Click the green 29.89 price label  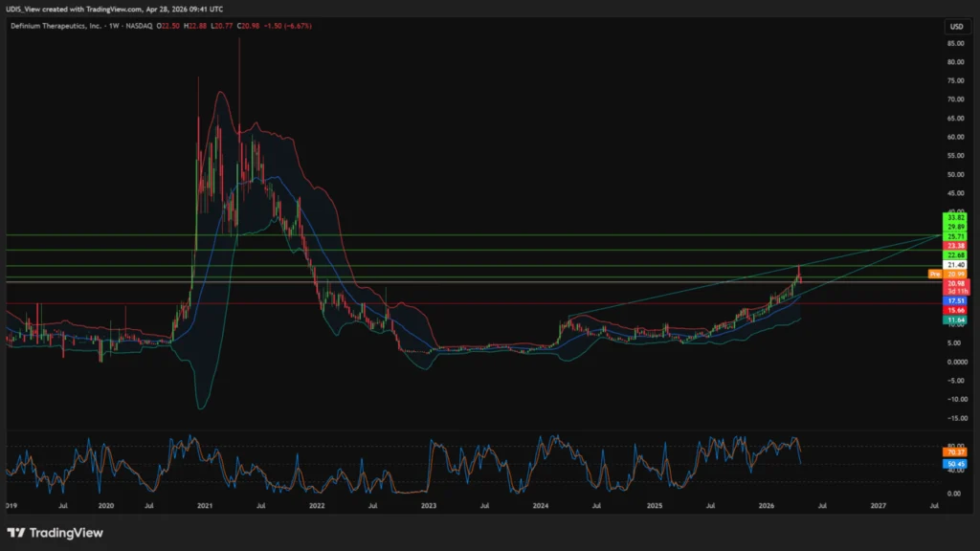pos(956,227)
